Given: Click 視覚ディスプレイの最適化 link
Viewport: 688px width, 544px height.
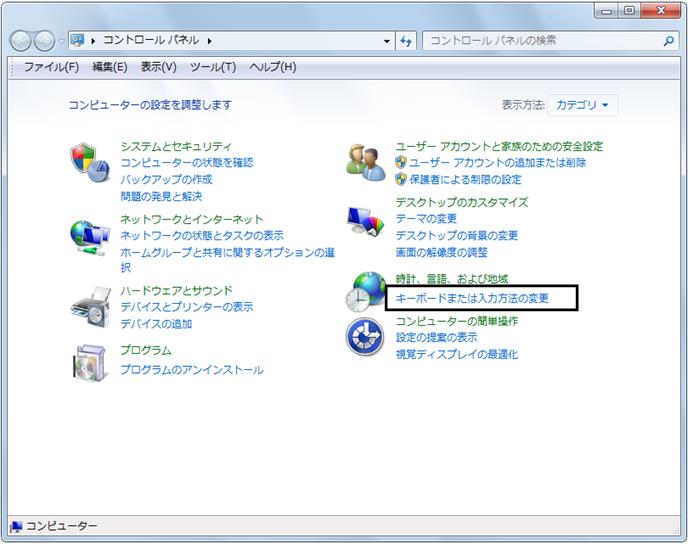Looking at the screenshot, I should (x=457, y=354).
